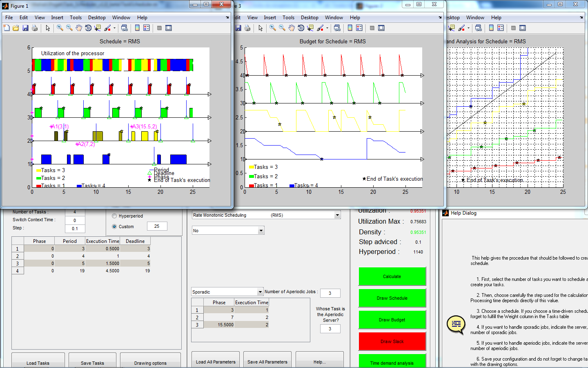Select the Zoom In tool in Figure 1
The image size is (588, 368).
click(60, 28)
